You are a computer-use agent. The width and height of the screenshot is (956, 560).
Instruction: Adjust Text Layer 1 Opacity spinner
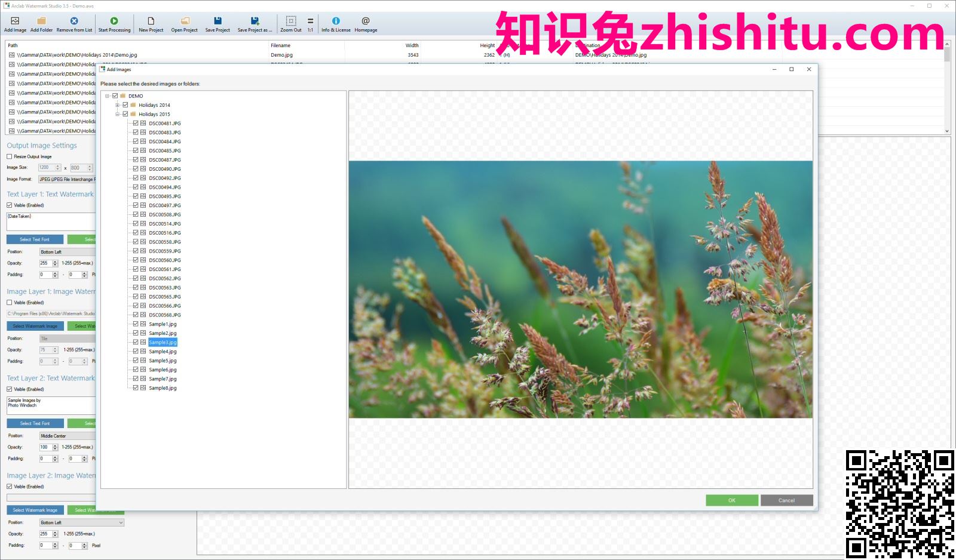point(55,263)
